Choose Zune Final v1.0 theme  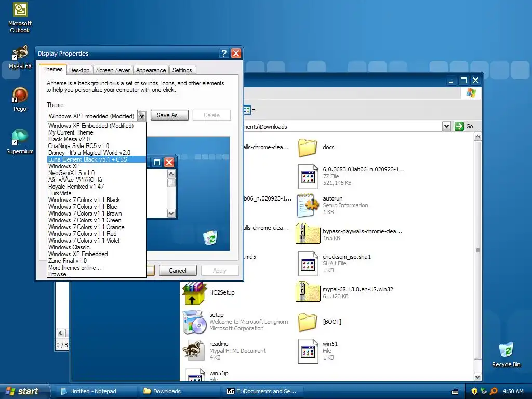pos(96,261)
